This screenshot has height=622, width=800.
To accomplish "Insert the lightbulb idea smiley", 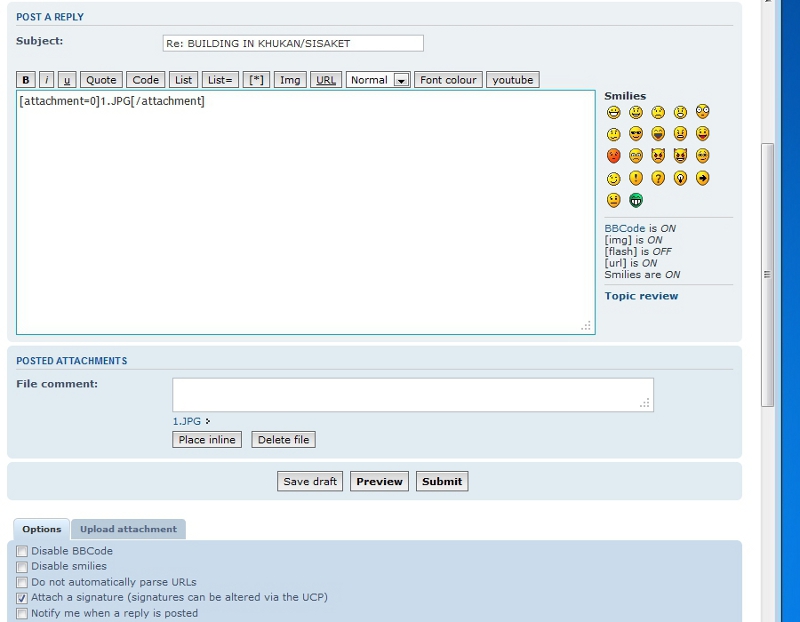I will [x=681, y=179].
